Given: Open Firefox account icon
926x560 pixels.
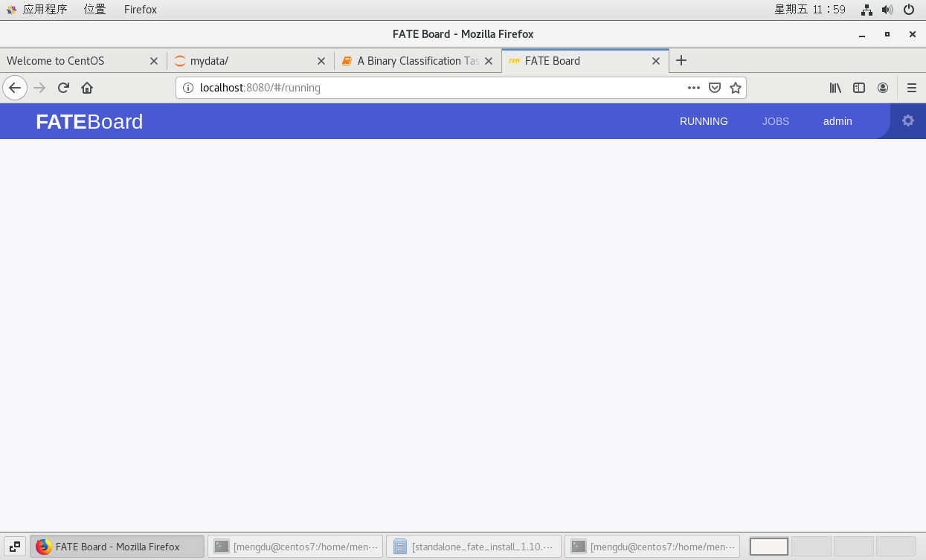Looking at the screenshot, I should click(883, 88).
